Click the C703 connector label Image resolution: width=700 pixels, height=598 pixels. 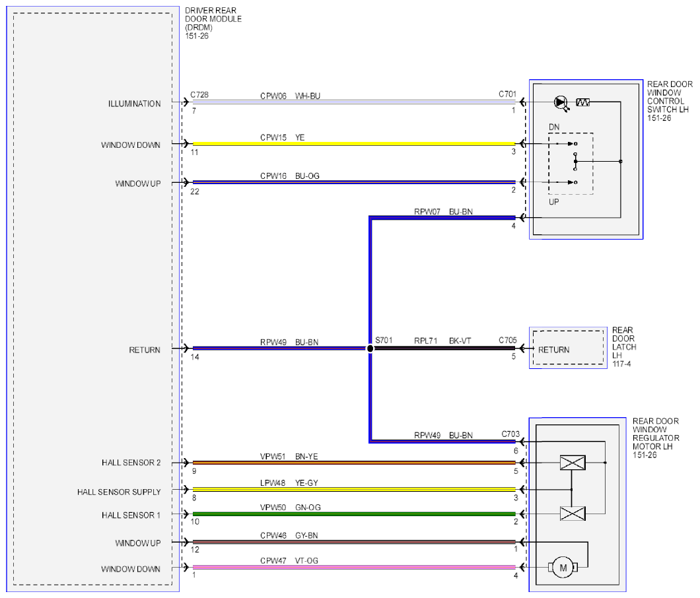(510, 434)
